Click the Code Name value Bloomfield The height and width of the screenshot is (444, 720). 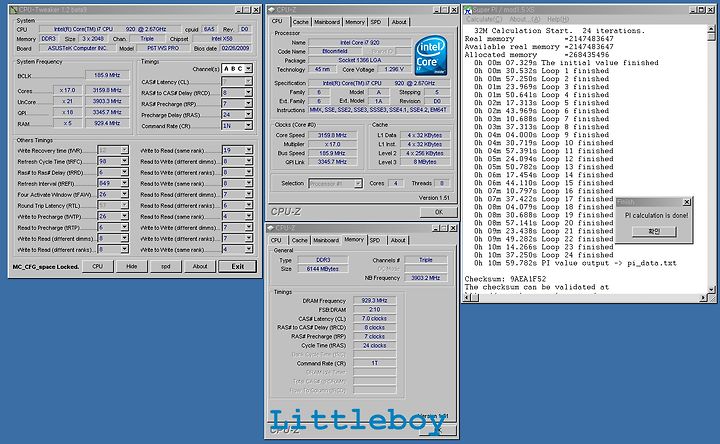click(x=334, y=51)
